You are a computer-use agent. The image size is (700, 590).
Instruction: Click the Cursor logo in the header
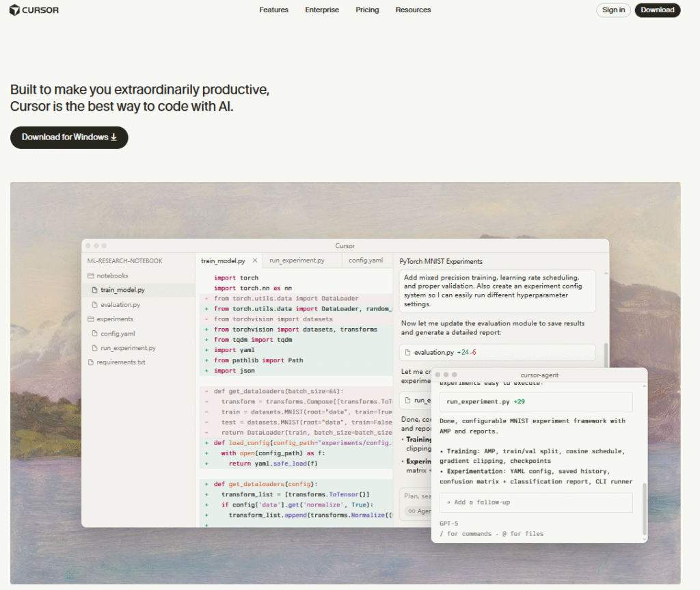35,10
